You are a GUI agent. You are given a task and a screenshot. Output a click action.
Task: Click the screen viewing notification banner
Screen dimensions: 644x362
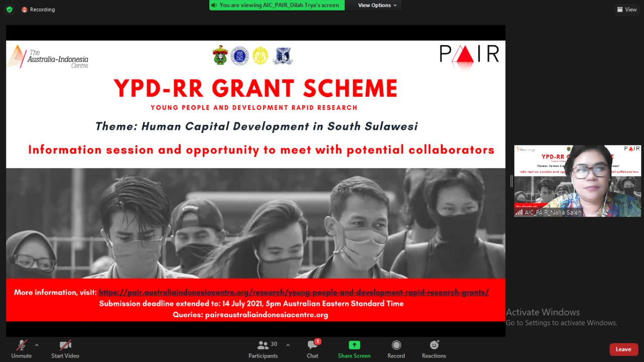pos(277,5)
